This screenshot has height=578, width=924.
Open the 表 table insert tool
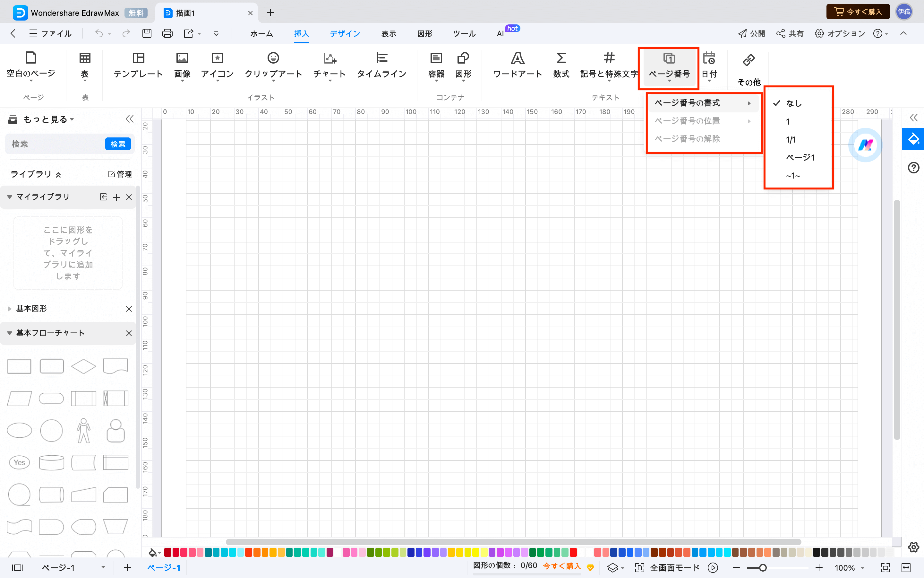pyautogui.click(x=85, y=66)
